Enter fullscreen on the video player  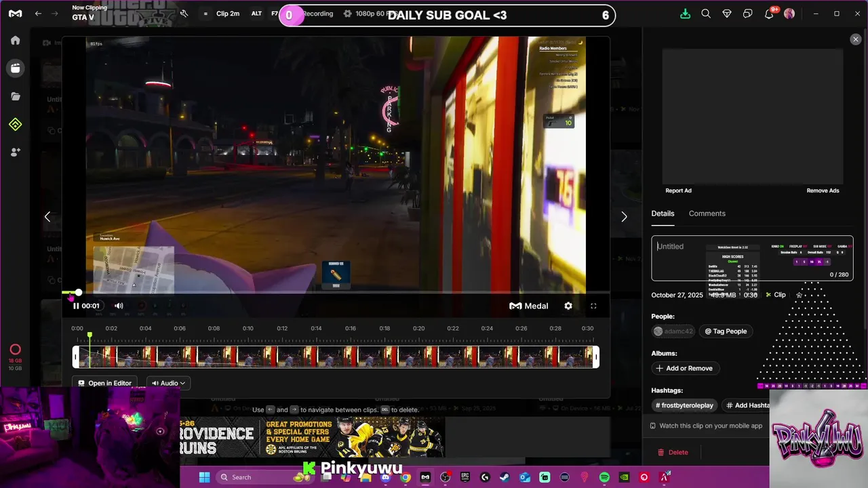tap(593, 306)
